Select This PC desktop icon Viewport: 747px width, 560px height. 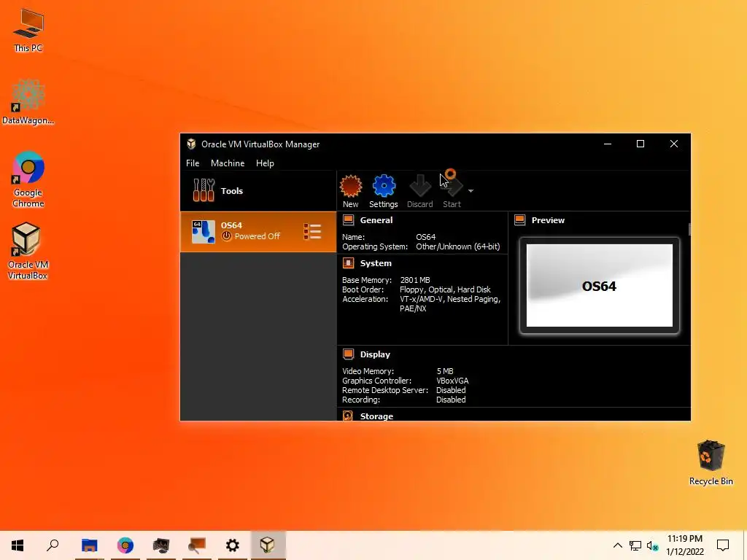pyautogui.click(x=28, y=31)
